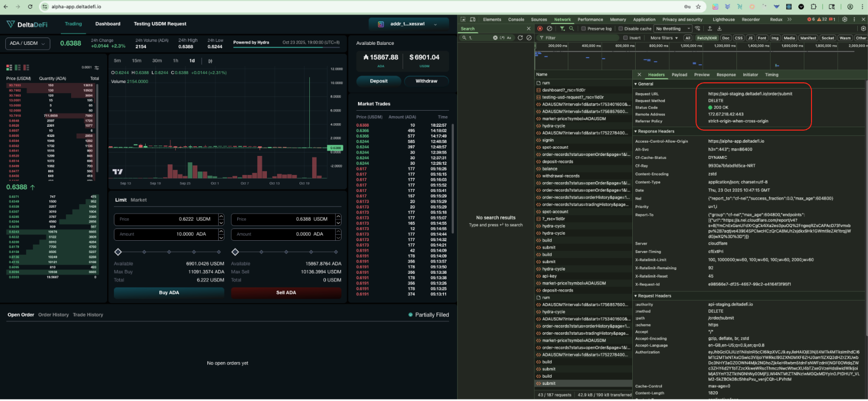This screenshot has height=401, width=868.
Task: Show sell-only order book view icon
Action: 26,68
